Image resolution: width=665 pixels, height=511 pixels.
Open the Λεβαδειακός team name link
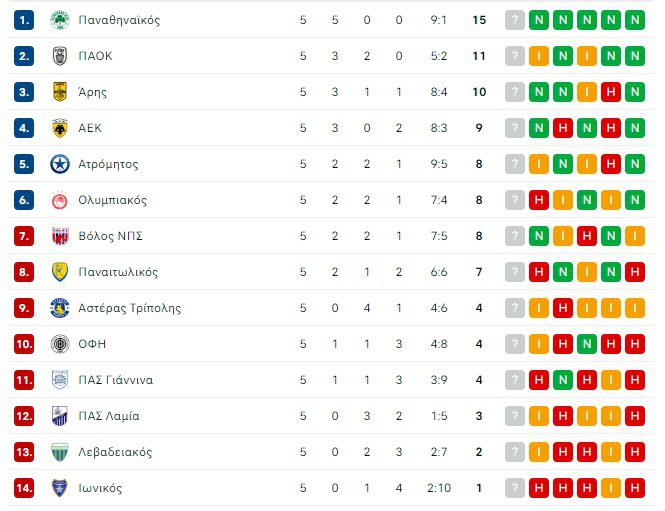coord(115,452)
